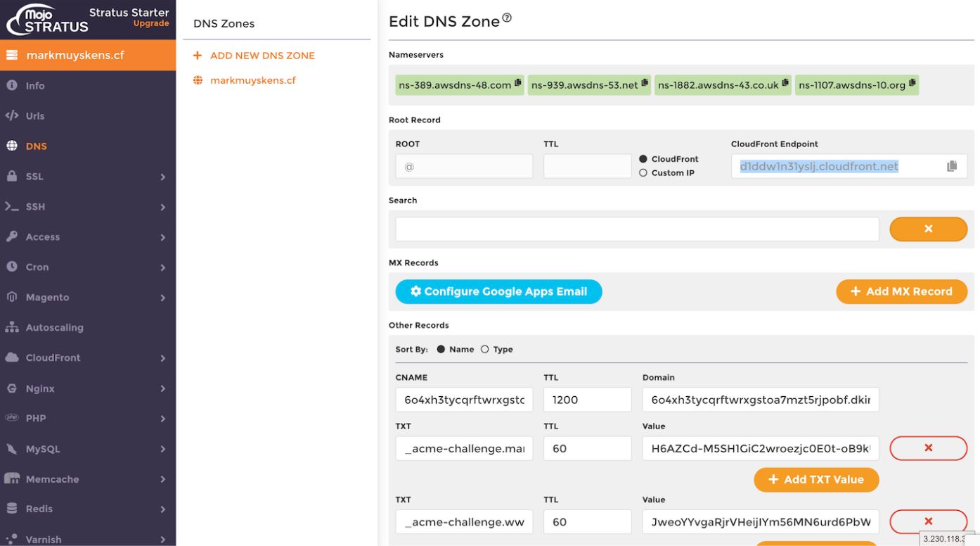
Task: Click the Magento icon in sidebar
Action: (x=12, y=297)
